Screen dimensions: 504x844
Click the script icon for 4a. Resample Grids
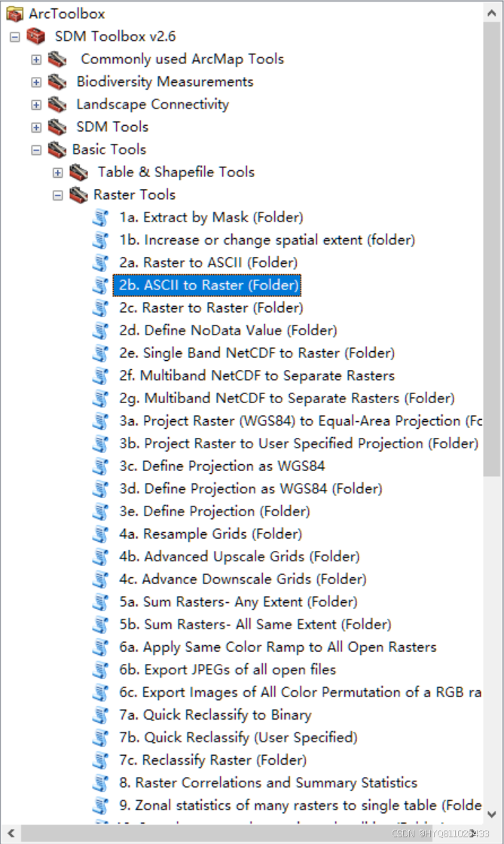click(101, 534)
